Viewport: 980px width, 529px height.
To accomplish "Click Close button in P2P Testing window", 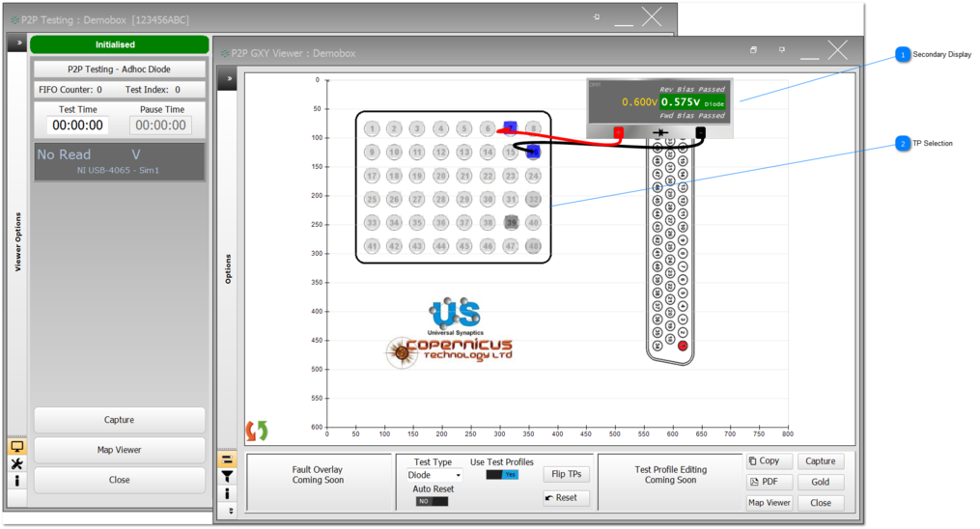I will click(120, 480).
